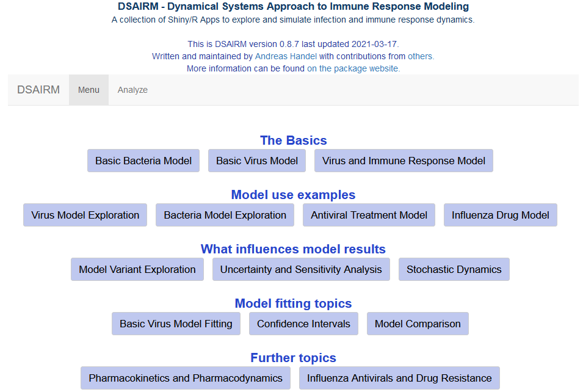This screenshot has height=392, width=583.
Task: Open the Model Comparison app
Action: tap(418, 324)
